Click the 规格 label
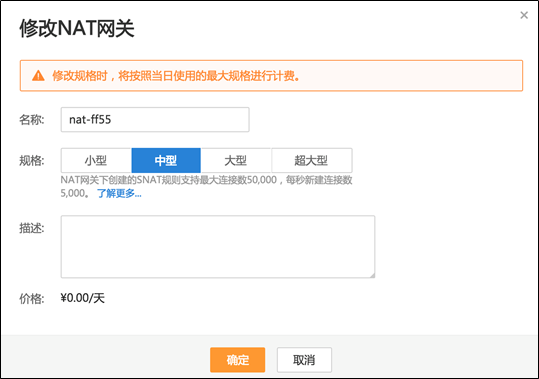Viewport: 539px width, 379px height. click(x=32, y=160)
